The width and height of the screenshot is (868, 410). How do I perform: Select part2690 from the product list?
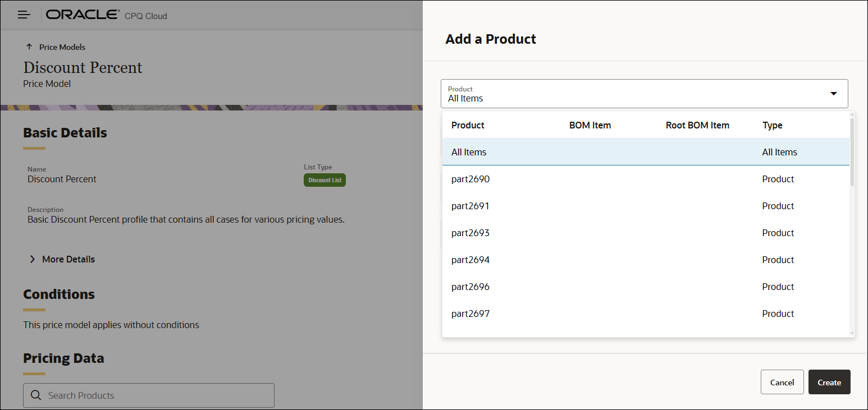tap(470, 178)
